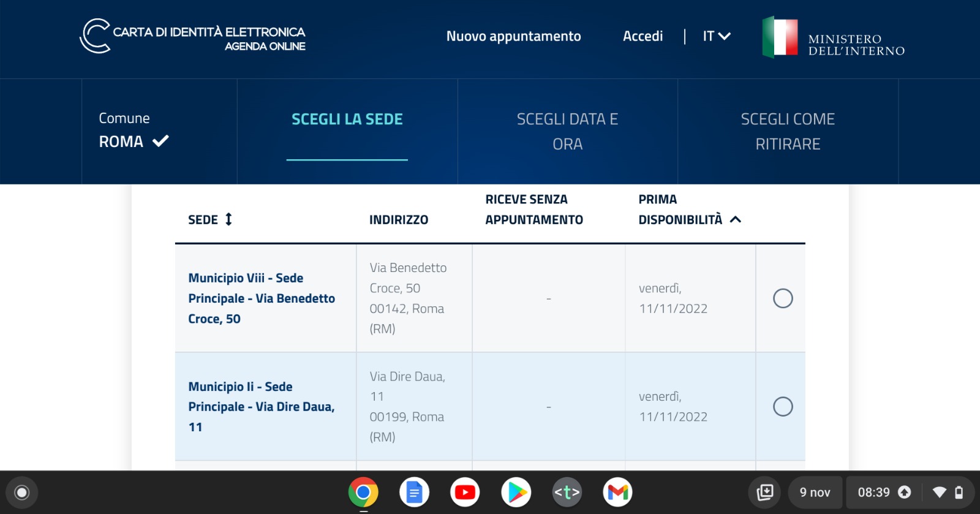Viewport: 980px width, 514px height.
Task: Launch YouTube from the shelf
Action: point(466,492)
